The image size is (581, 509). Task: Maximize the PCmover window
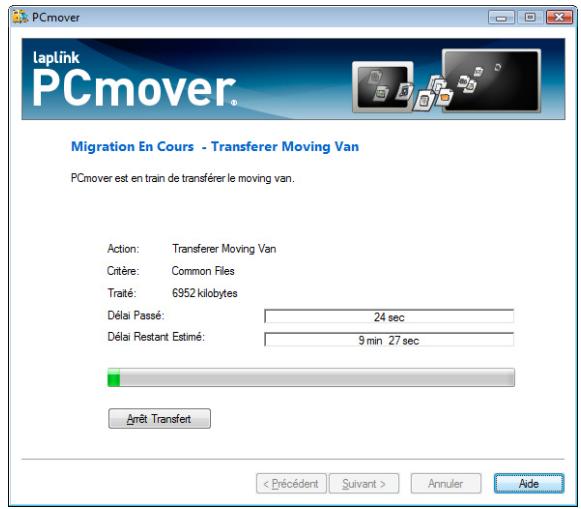pos(530,17)
